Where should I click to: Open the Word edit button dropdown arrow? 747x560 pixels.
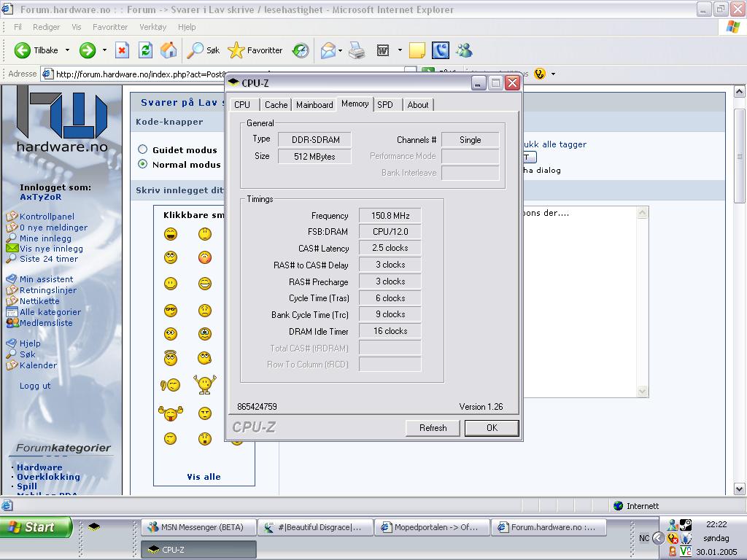pos(400,50)
